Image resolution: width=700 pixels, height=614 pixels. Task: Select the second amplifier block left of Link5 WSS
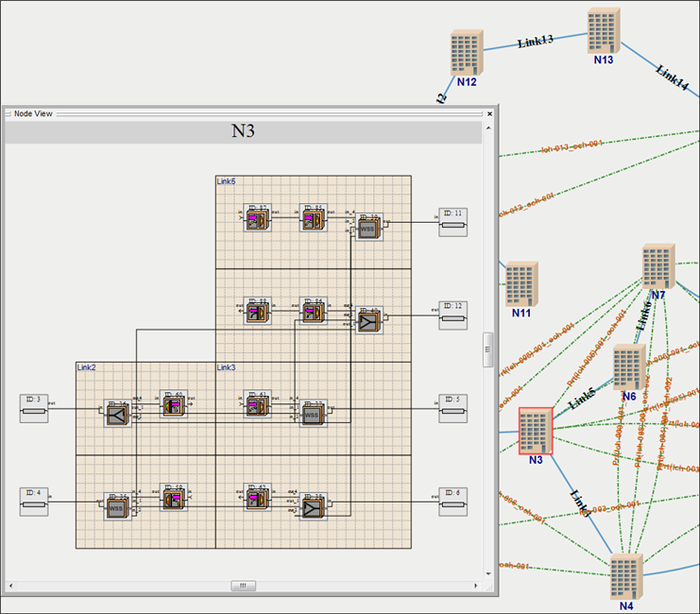(313, 218)
